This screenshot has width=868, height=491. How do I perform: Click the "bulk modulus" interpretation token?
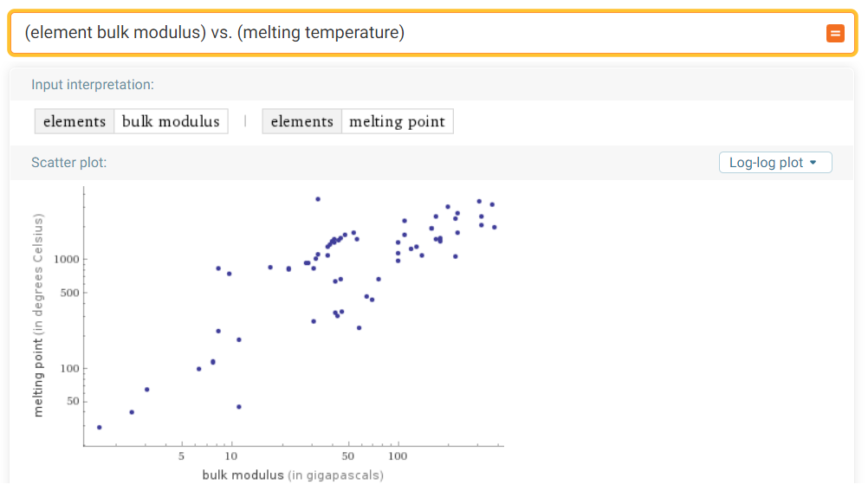[x=171, y=121]
